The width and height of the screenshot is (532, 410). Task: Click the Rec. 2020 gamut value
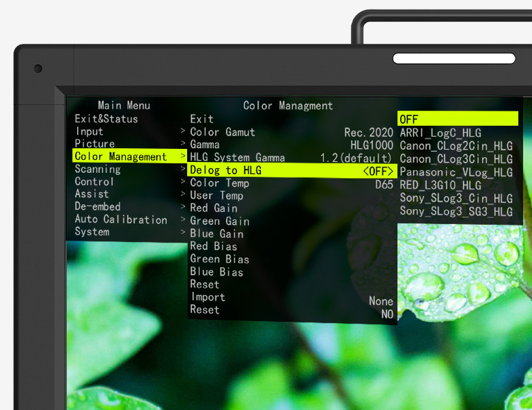(x=369, y=133)
